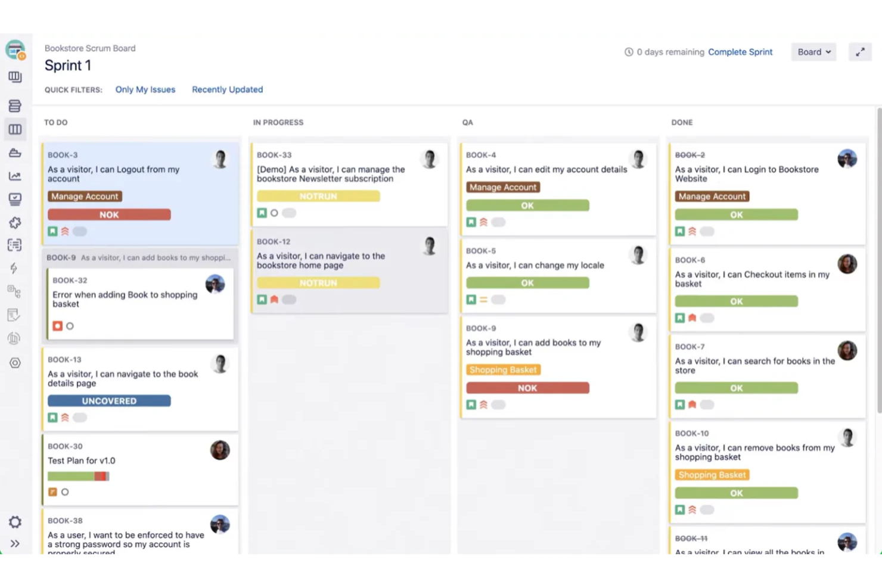This screenshot has width=882, height=588.
Task: Click the test progress bar on BOOK-30
Action: point(78,476)
